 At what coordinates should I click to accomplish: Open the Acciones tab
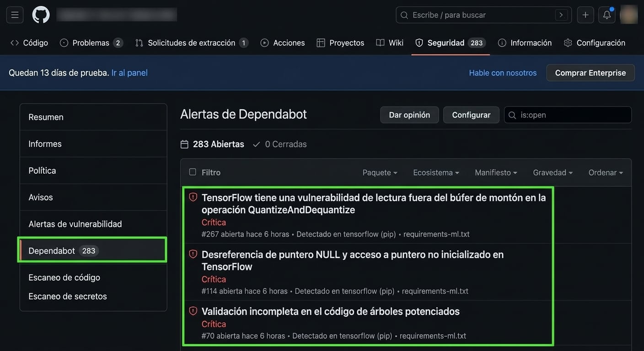pyautogui.click(x=283, y=43)
